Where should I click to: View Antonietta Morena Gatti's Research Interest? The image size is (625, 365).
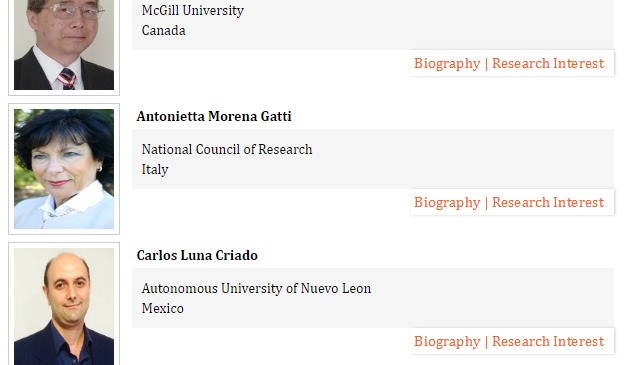548,202
